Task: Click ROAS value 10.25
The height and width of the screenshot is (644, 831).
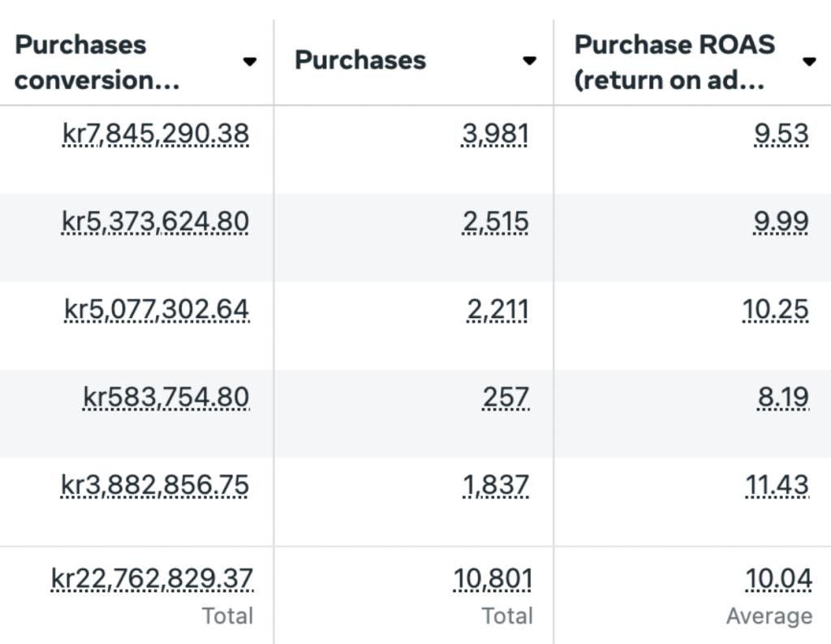Action: click(x=775, y=309)
